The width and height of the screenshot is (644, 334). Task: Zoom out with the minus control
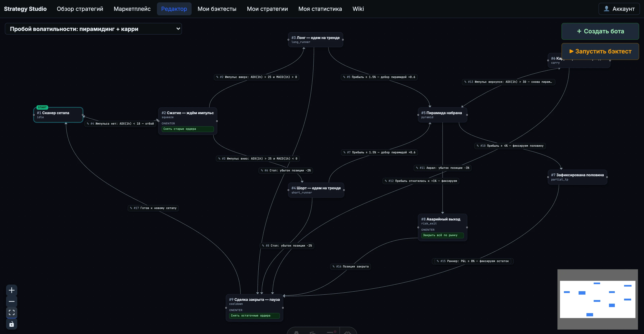[x=11, y=301]
